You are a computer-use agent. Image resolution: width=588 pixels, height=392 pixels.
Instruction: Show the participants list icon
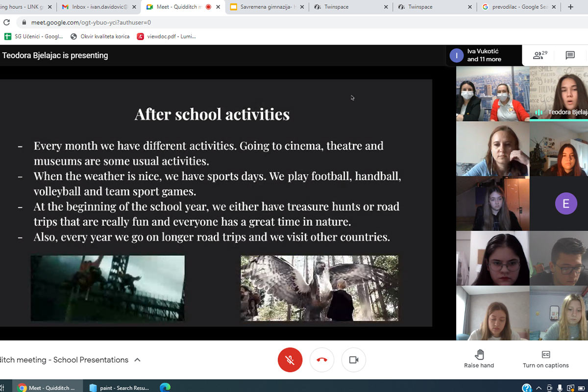[x=539, y=55]
